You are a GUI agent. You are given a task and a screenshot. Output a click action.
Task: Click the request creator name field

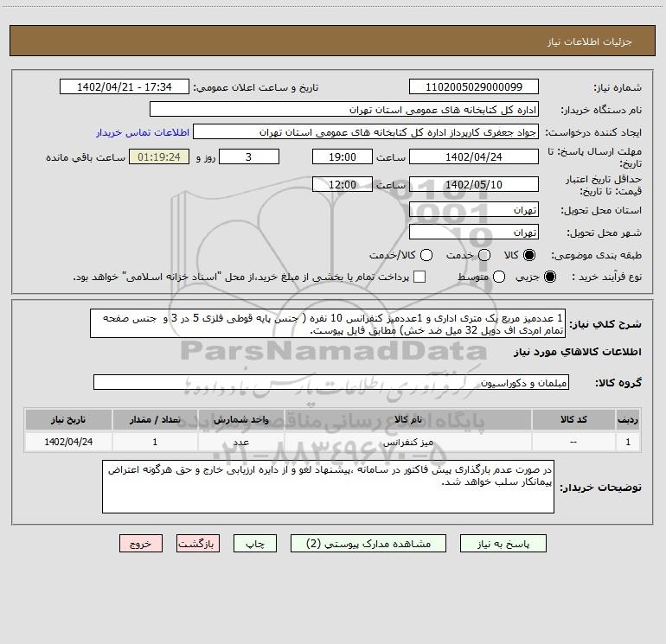coord(366,131)
